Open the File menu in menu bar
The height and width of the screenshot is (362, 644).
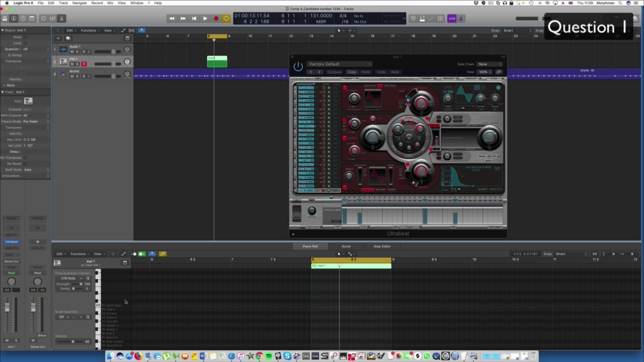[x=40, y=3]
